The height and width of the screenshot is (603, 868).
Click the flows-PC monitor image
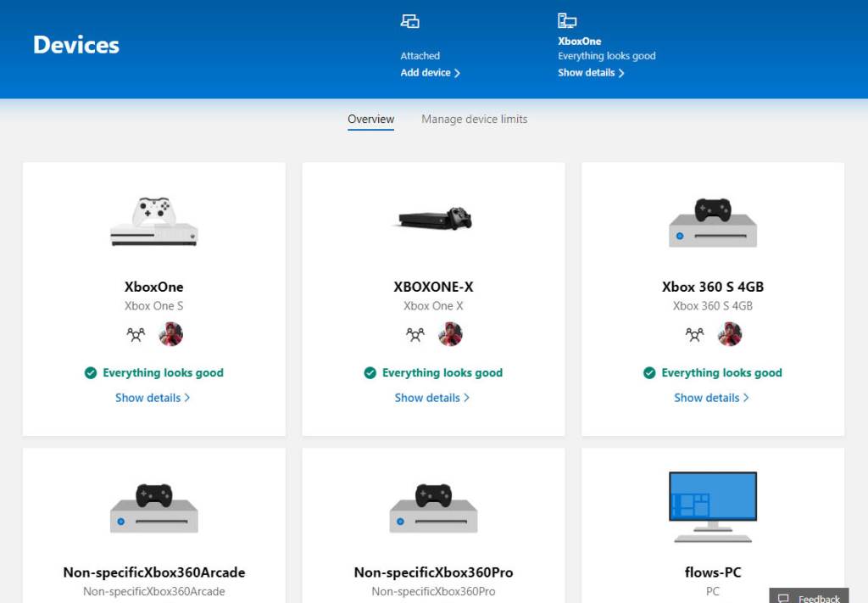(x=712, y=506)
